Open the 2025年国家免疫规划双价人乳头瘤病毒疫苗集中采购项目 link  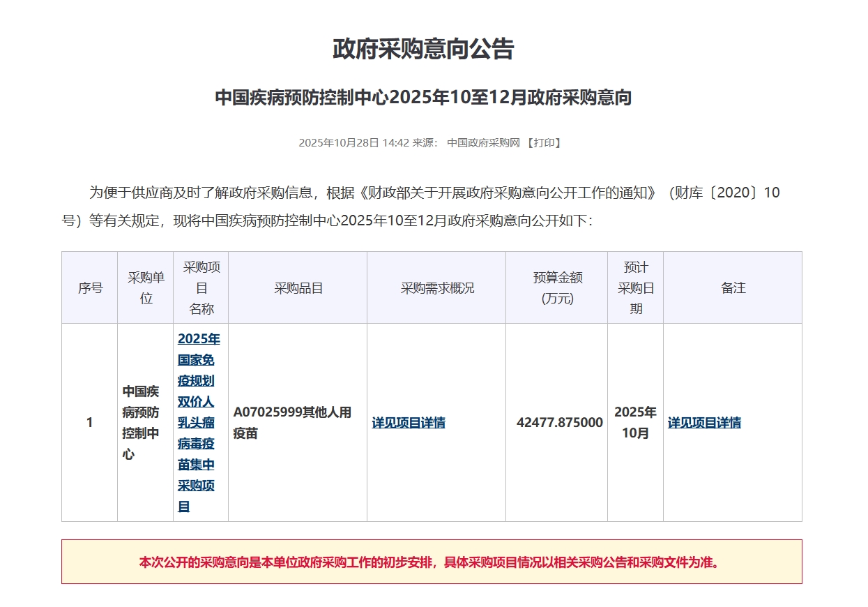coord(199,423)
